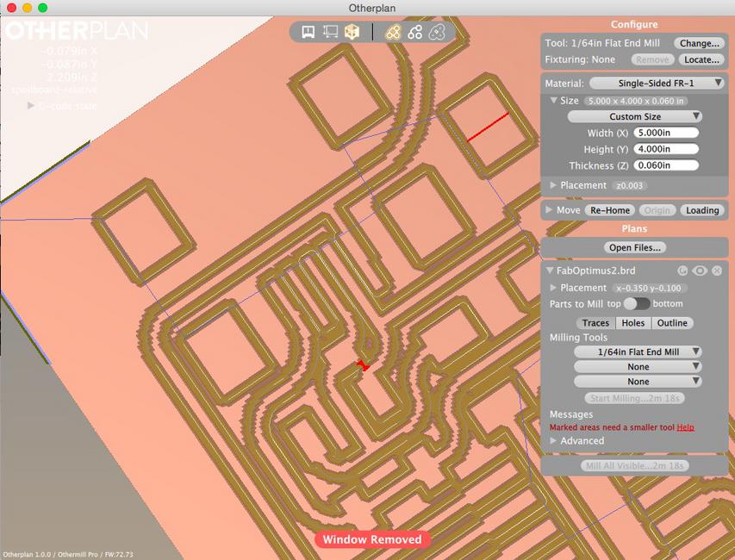Viewport: 735px width, 560px height.
Task: Toggle the Outline milling part
Action: tap(672, 323)
